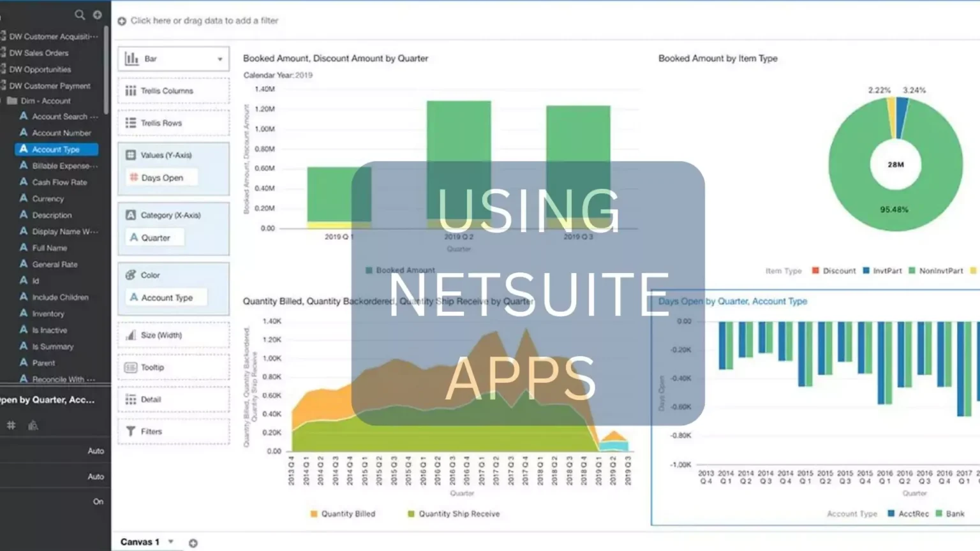Viewport: 980px width, 551px height.
Task: Click the Discount legend color swatch
Action: tap(815, 270)
